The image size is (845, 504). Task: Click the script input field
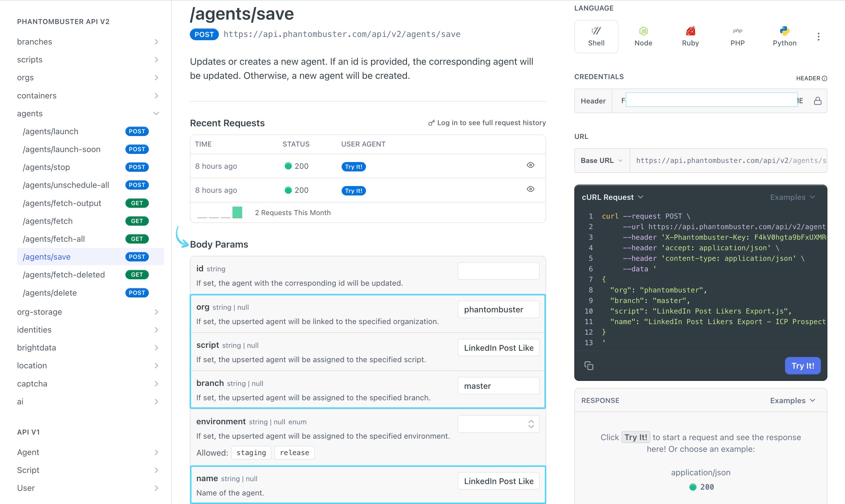pyautogui.click(x=498, y=348)
